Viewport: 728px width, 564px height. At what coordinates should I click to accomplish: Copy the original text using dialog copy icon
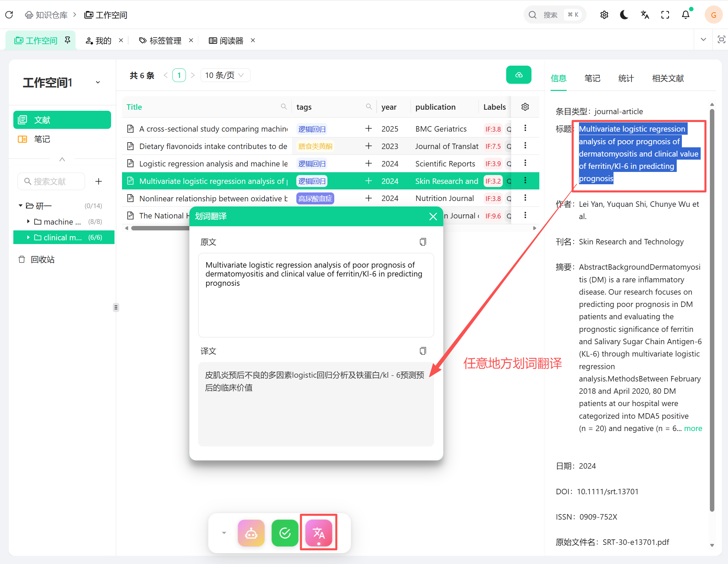[423, 242]
